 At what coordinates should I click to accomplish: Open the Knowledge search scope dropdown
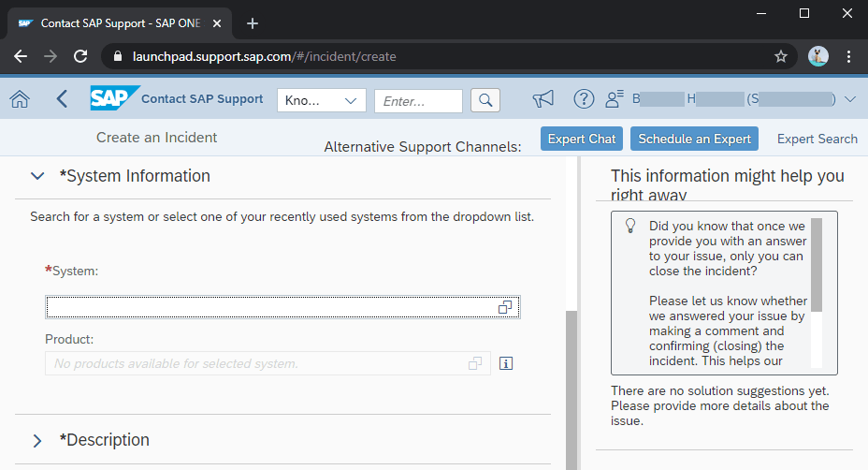pos(322,100)
